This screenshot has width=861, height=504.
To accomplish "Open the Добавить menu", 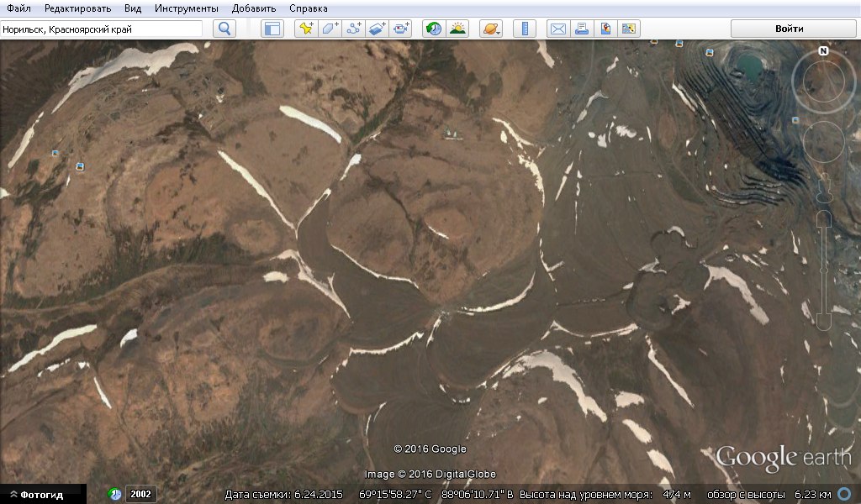I will pyautogui.click(x=254, y=8).
